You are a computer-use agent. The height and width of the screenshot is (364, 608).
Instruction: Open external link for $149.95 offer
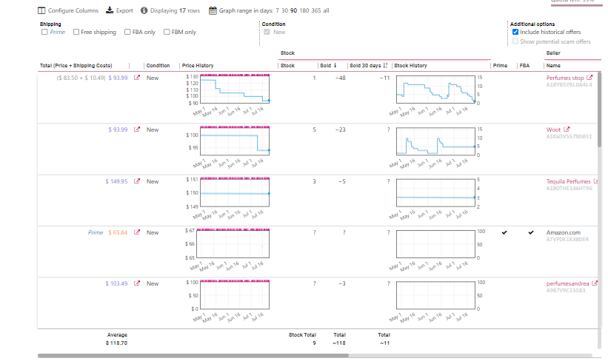click(137, 181)
